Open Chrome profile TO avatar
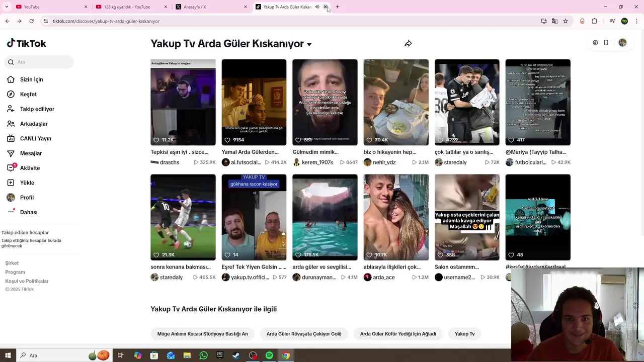Viewport: 644px width, 362px height. tap(624, 21)
